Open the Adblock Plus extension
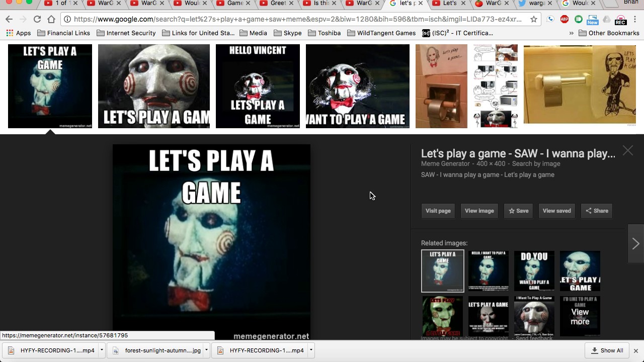 [x=565, y=20]
